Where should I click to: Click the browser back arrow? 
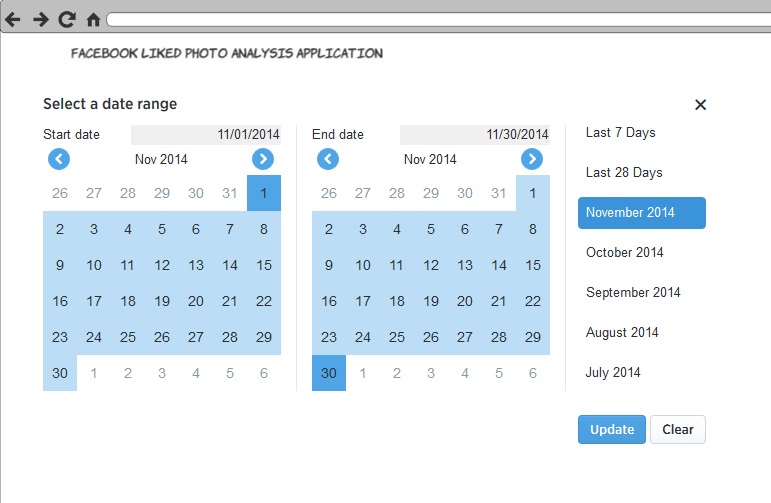13,20
